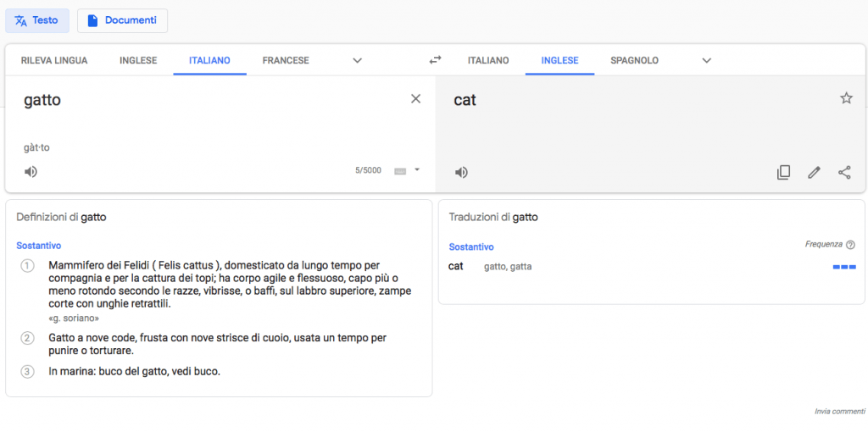The width and height of the screenshot is (868, 432).
Task: Save translation with the star icon
Action: (x=847, y=98)
